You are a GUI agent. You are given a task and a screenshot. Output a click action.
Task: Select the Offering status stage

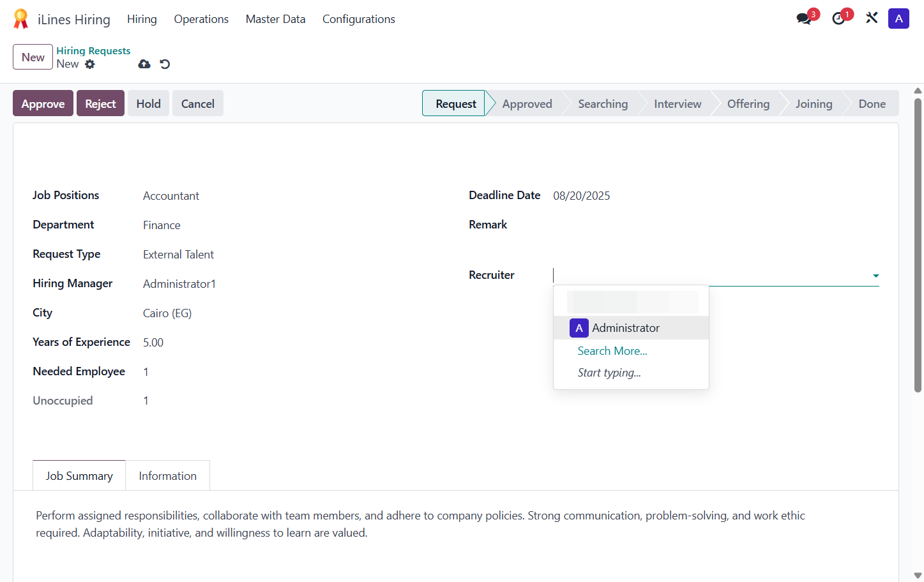click(x=748, y=103)
